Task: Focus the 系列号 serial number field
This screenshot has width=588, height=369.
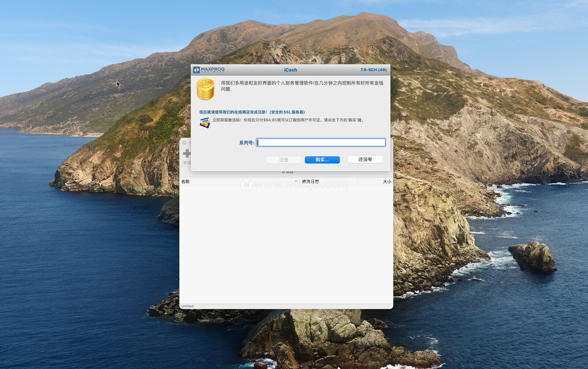Action: 321,143
